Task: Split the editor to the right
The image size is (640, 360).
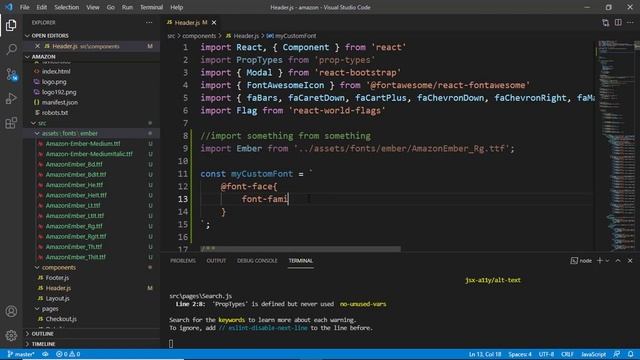Action: point(618,22)
